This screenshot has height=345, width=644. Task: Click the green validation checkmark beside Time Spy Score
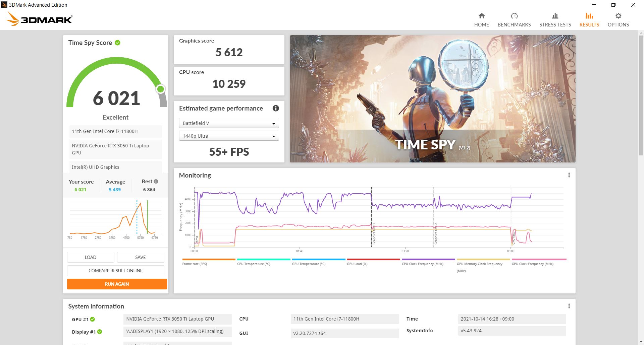pyautogui.click(x=117, y=43)
